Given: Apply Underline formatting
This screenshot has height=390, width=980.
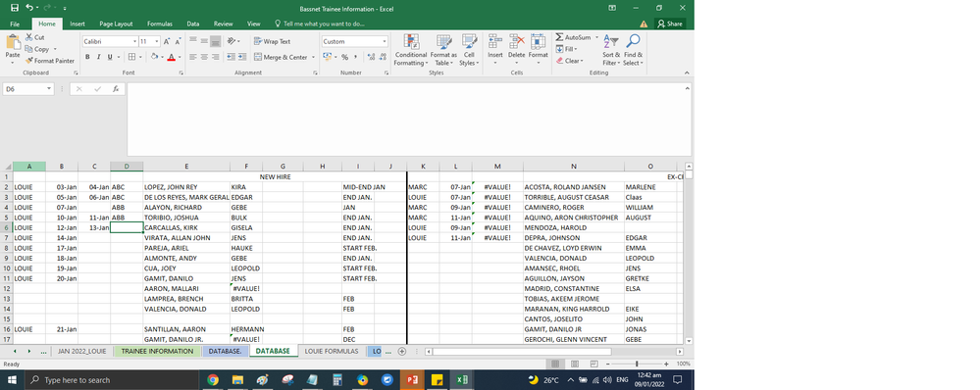Looking at the screenshot, I should coord(110,57).
